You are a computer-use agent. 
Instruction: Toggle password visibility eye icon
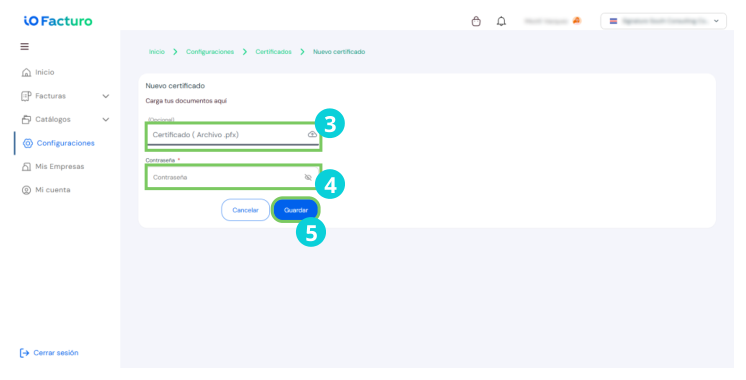click(x=308, y=177)
